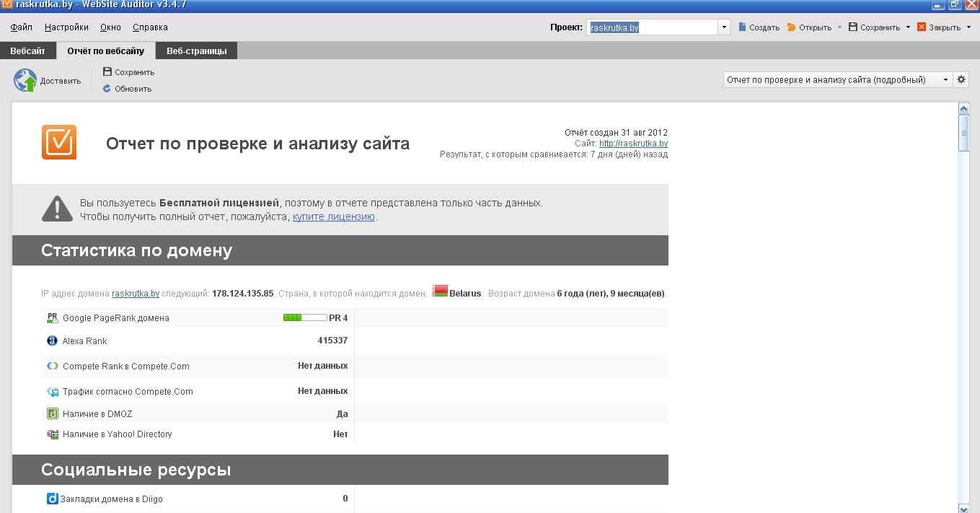Click the Save (Сохранить) report floppy icon

[x=107, y=72]
